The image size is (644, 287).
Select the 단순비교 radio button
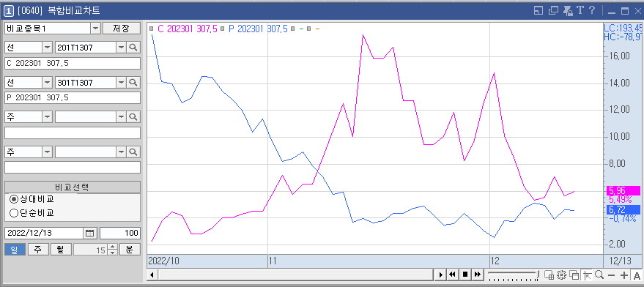(x=14, y=212)
